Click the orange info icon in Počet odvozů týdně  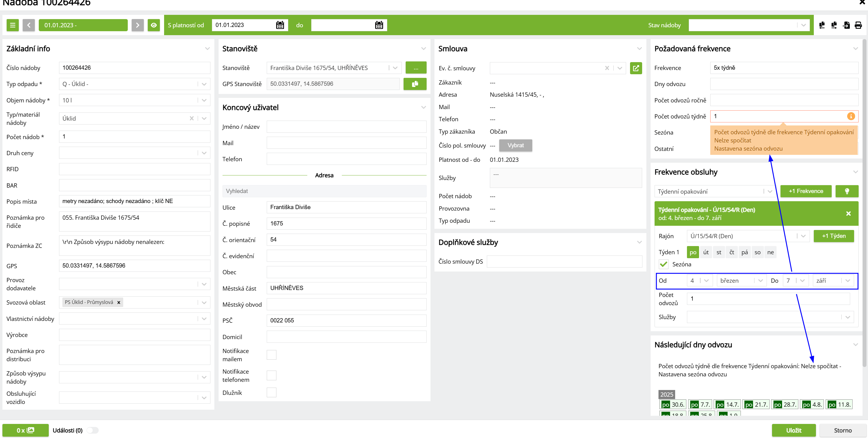(x=850, y=116)
